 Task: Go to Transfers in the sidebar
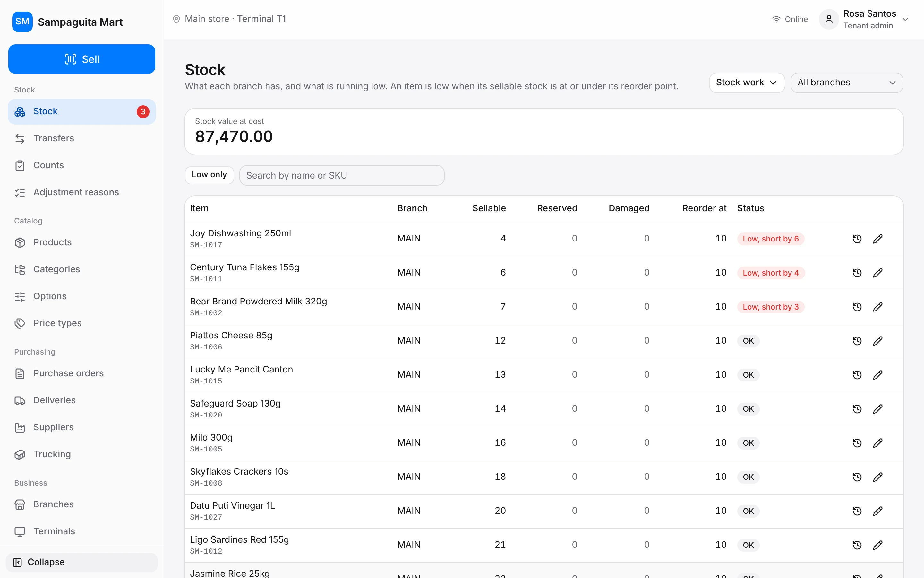82,138
